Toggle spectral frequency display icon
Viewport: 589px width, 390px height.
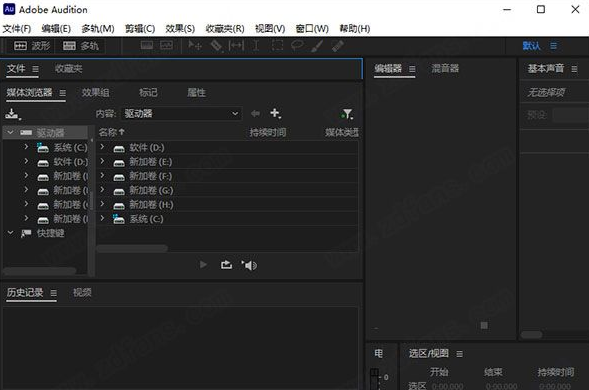147,45
